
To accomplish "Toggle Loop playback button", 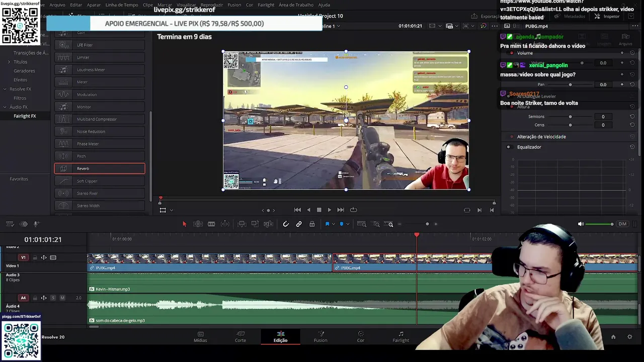I will point(353,210).
